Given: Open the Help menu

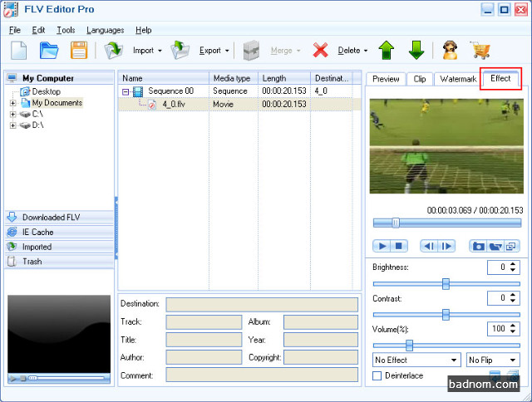Looking at the screenshot, I should click(x=144, y=30).
